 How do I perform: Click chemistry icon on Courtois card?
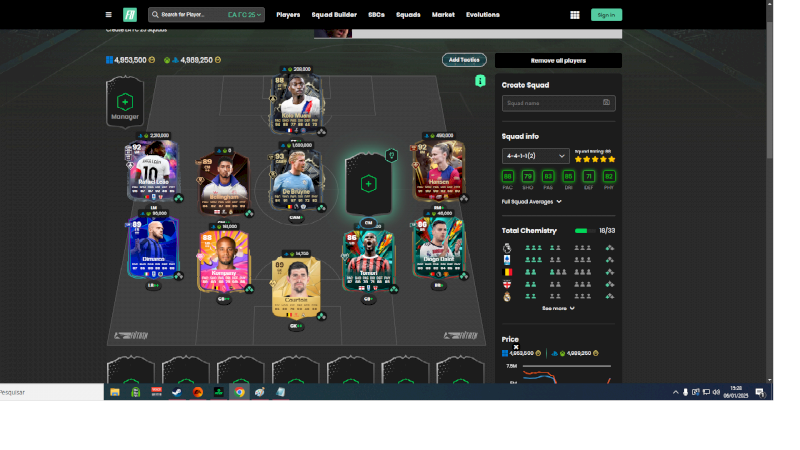tap(321, 316)
